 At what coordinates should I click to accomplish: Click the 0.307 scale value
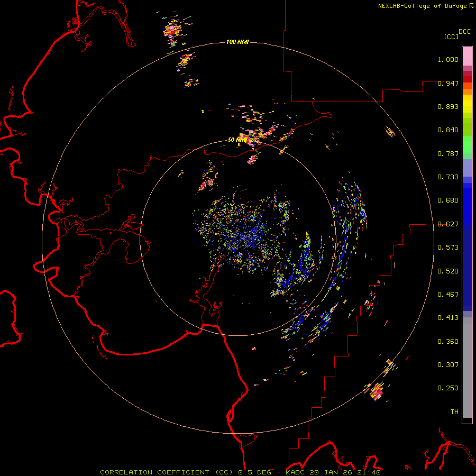point(448,364)
